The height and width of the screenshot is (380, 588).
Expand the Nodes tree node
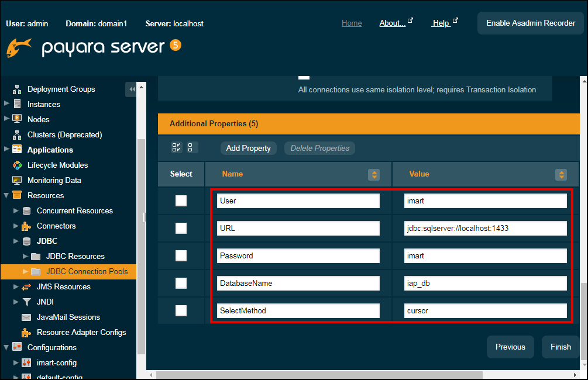click(x=6, y=119)
